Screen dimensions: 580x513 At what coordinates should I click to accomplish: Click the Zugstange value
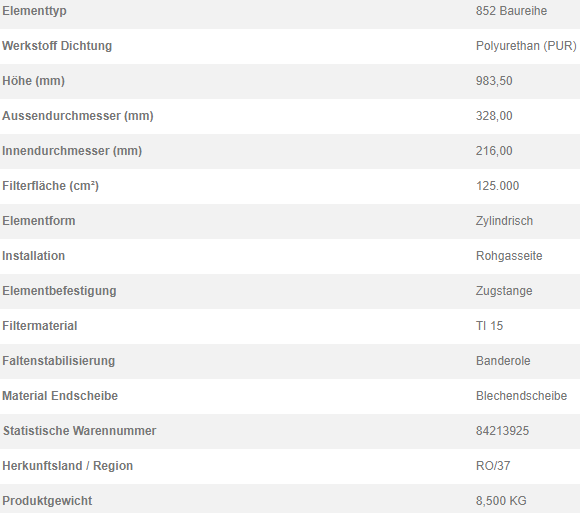click(x=504, y=291)
